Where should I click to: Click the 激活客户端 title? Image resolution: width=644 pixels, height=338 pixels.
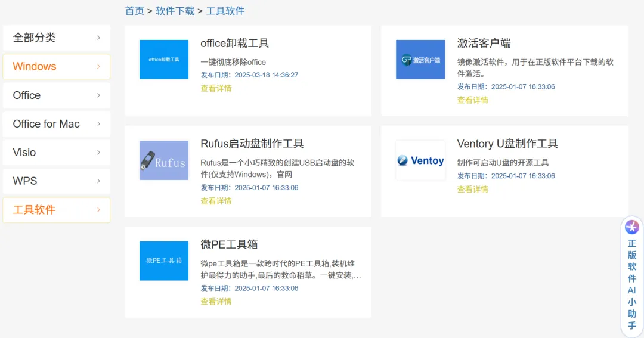[484, 43]
